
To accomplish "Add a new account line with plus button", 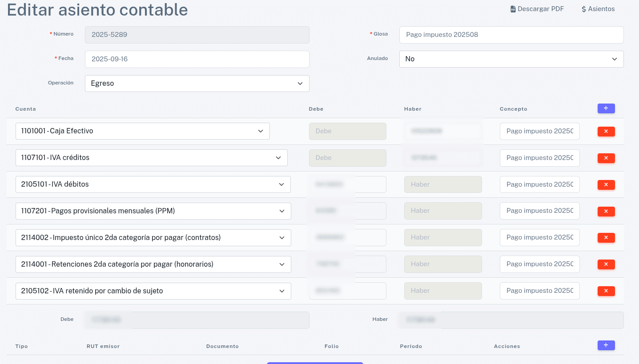I will point(606,108).
